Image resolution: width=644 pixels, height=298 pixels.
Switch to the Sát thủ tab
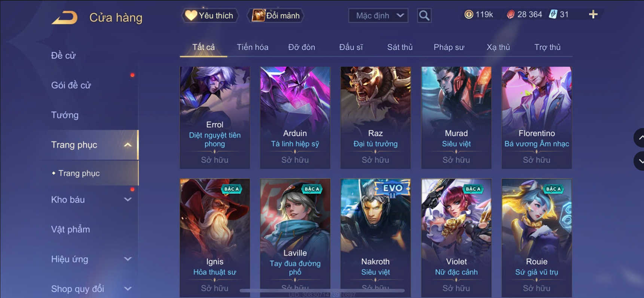(400, 47)
